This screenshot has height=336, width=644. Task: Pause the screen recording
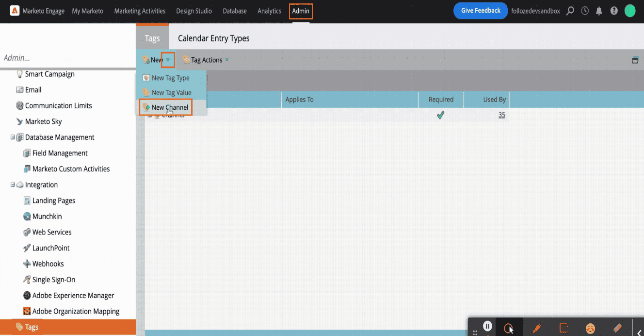[488, 326]
